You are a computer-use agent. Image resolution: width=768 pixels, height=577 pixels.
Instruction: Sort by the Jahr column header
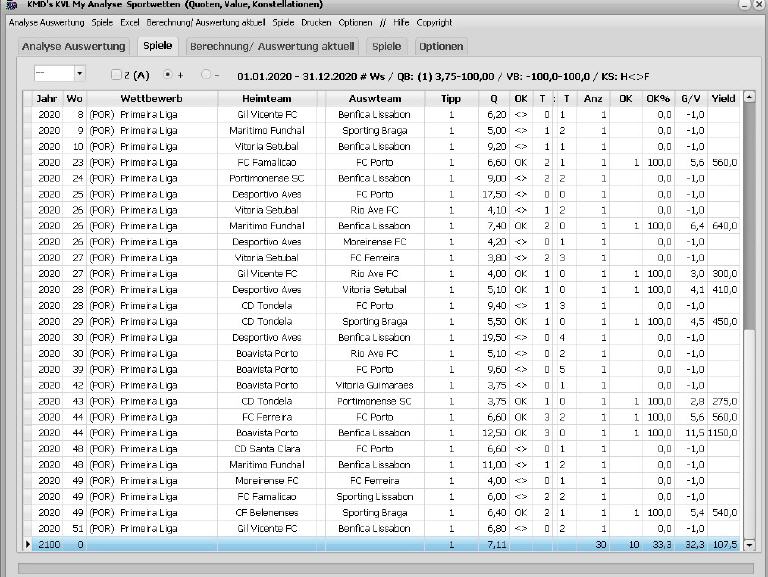pos(47,98)
